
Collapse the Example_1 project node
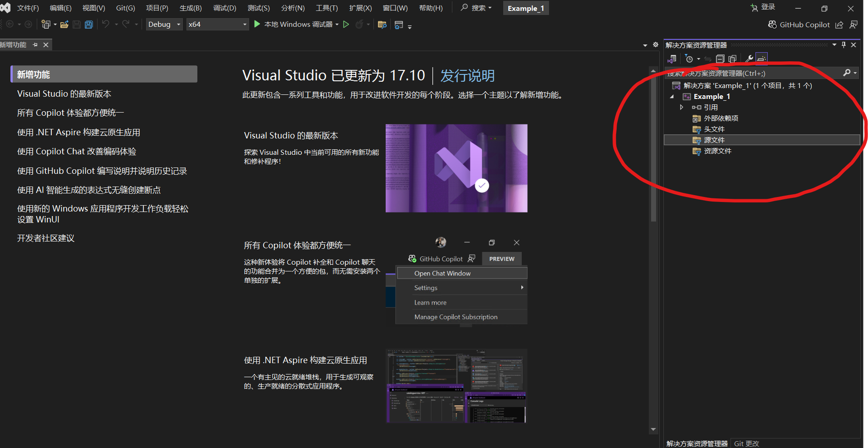tap(672, 96)
